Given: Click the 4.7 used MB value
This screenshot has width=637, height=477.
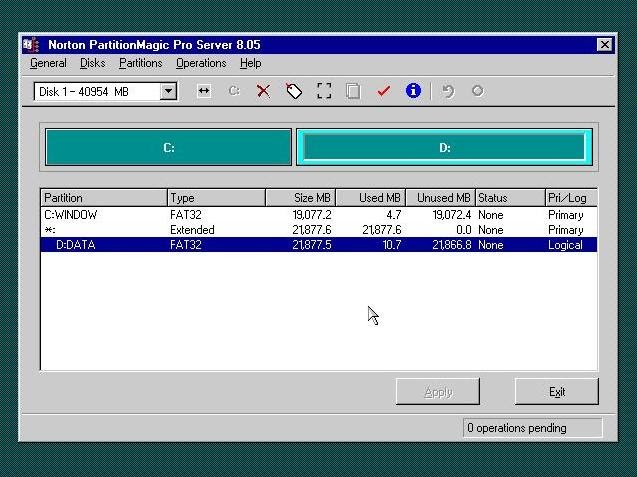Looking at the screenshot, I should [394, 215].
